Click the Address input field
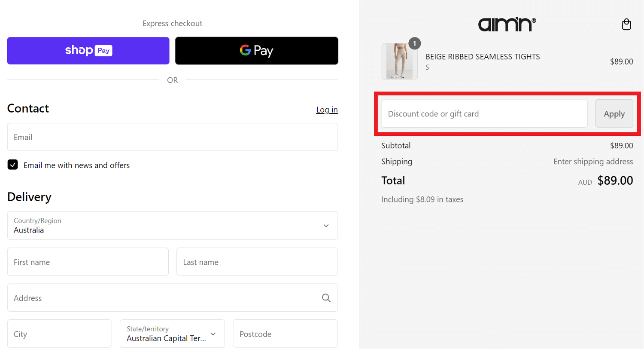The width and height of the screenshot is (644, 349). coord(173,298)
